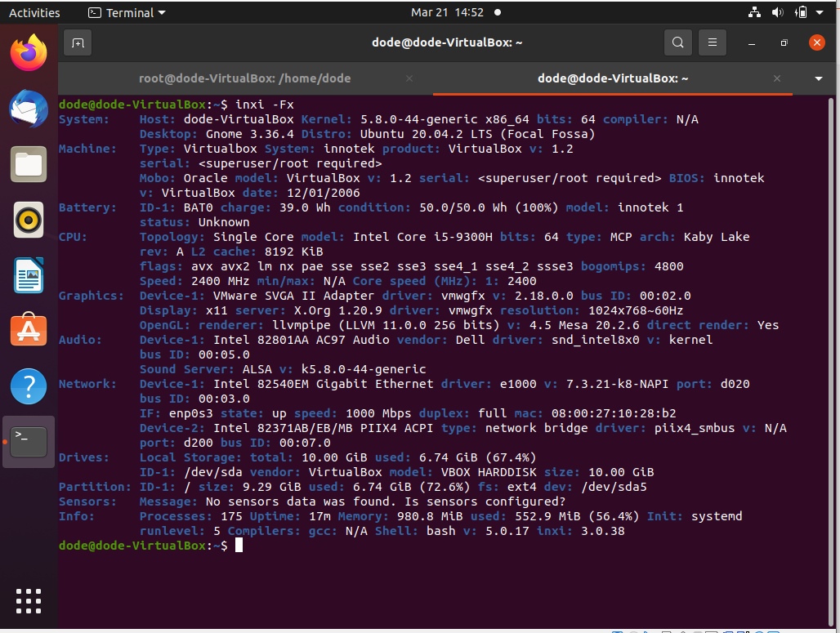Screen dimensions: 840x633
Task: Click the 'inxi -Fx' command text
Action: (265, 105)
